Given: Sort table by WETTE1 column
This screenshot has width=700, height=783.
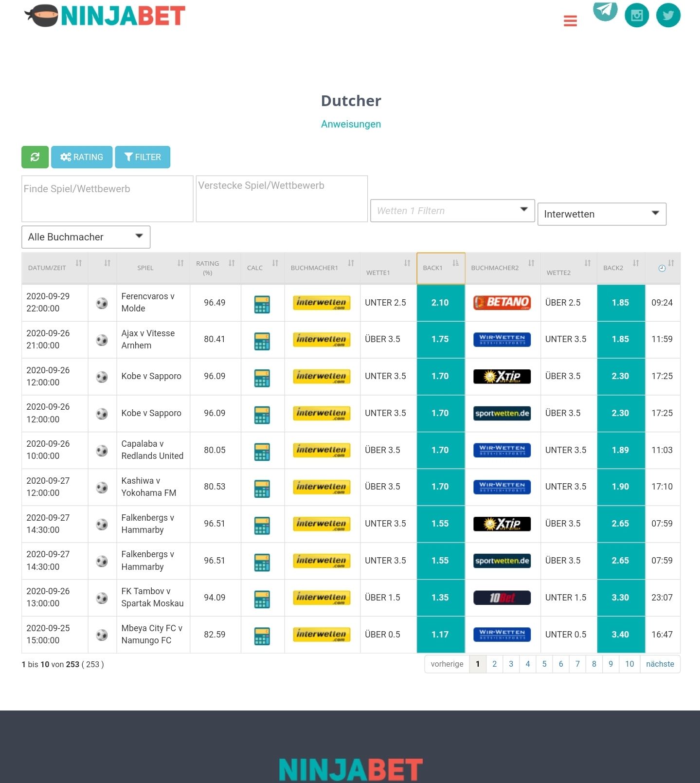Looking at the screenshot, I should pos(388,268).
